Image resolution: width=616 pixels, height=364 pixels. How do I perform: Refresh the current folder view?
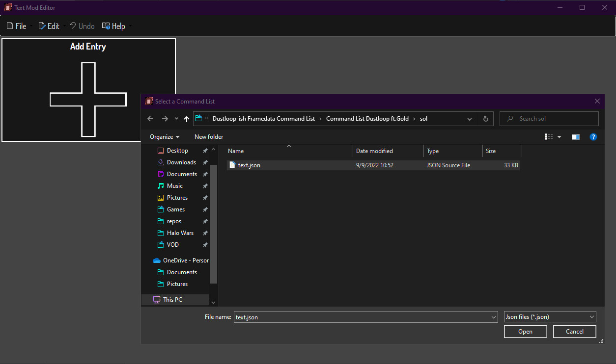click(x=485, y=119)
